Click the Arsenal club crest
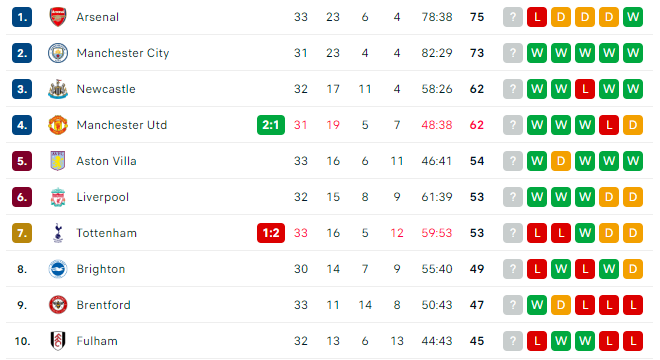 [58, 17]
